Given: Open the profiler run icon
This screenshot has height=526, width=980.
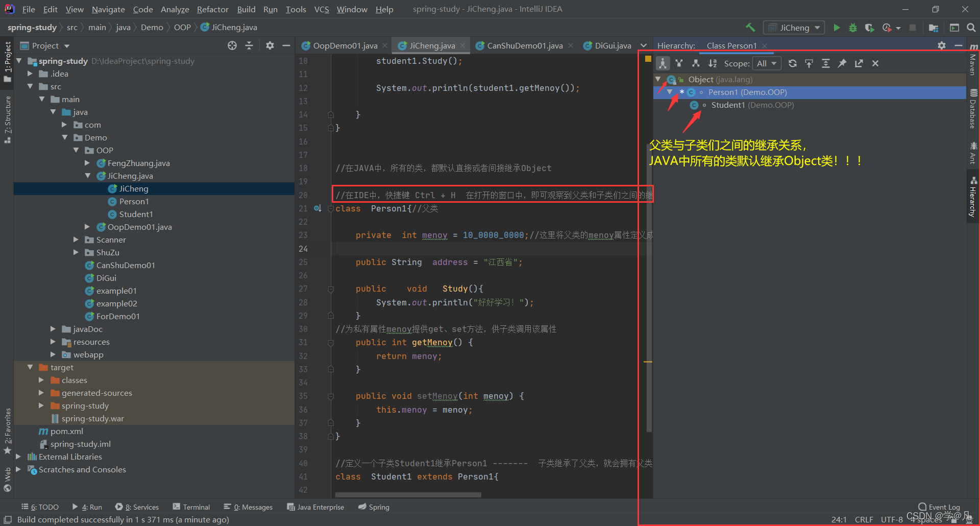Looking at the screenshot, I should [x=888, y=28].
